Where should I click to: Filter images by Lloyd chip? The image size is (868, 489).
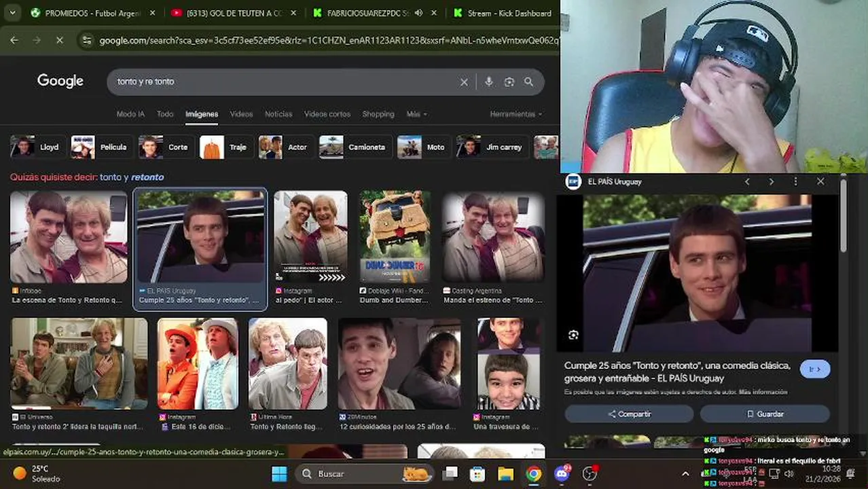click(x=37, y=147)
